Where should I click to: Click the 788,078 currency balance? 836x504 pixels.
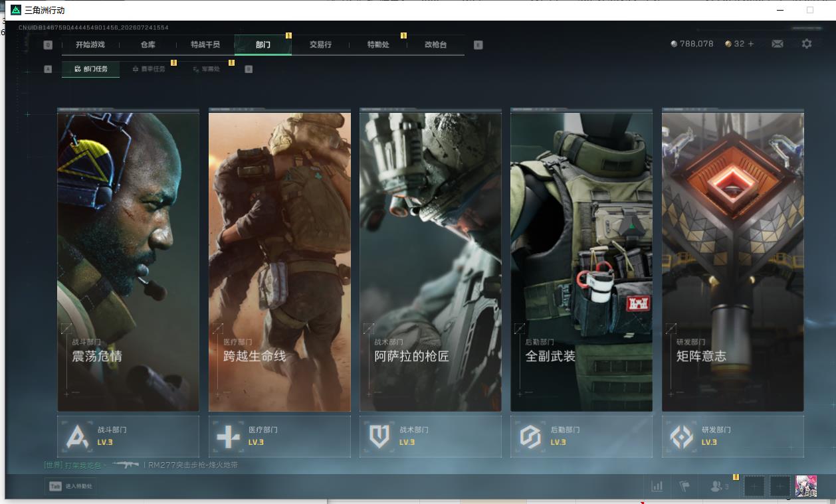point(692,44)
